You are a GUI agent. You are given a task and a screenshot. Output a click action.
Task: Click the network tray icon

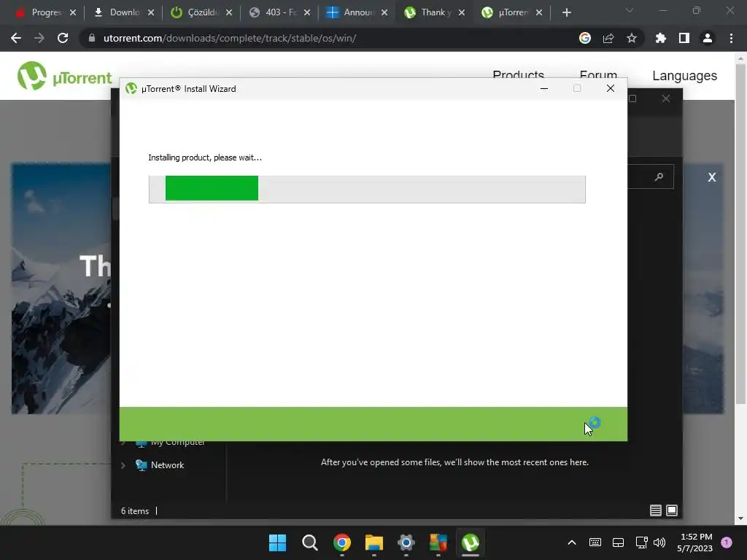point(641,542)
